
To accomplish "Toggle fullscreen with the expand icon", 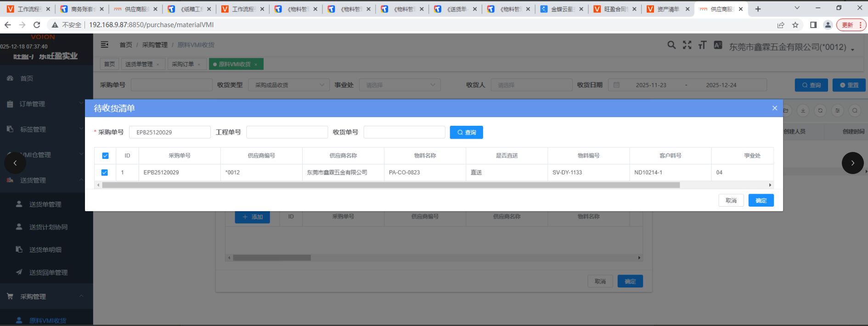I will (x=687, y=45).
